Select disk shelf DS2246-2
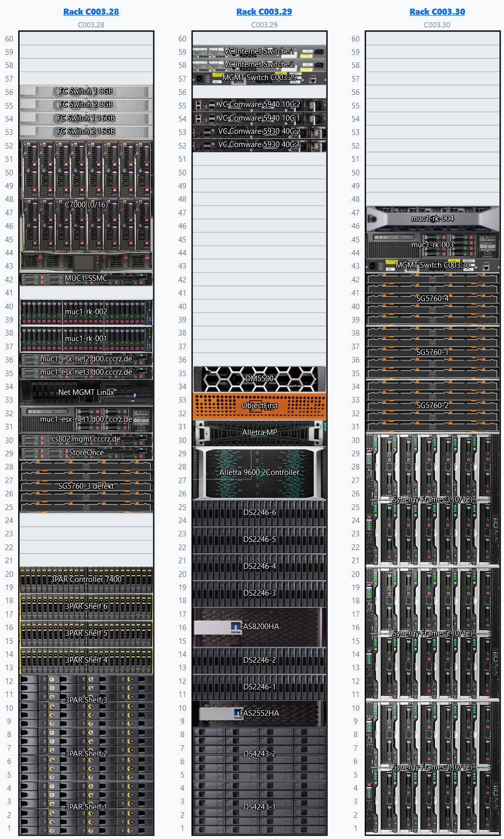504x839 pixels. click(259, 661)
